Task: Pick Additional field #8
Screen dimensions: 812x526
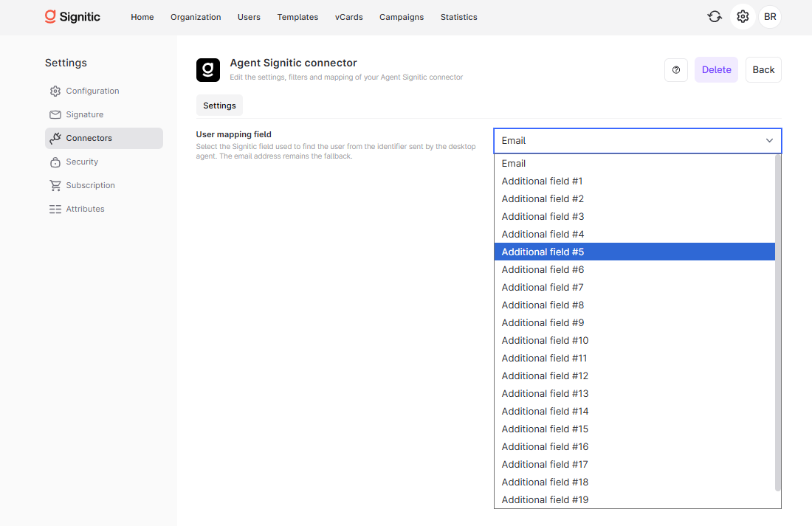Action: 634,305
